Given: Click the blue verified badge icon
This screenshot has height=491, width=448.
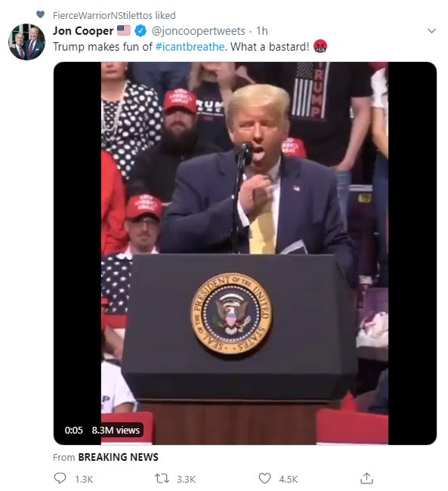Looking at the screenshot, I should click(x=141, y=31).
